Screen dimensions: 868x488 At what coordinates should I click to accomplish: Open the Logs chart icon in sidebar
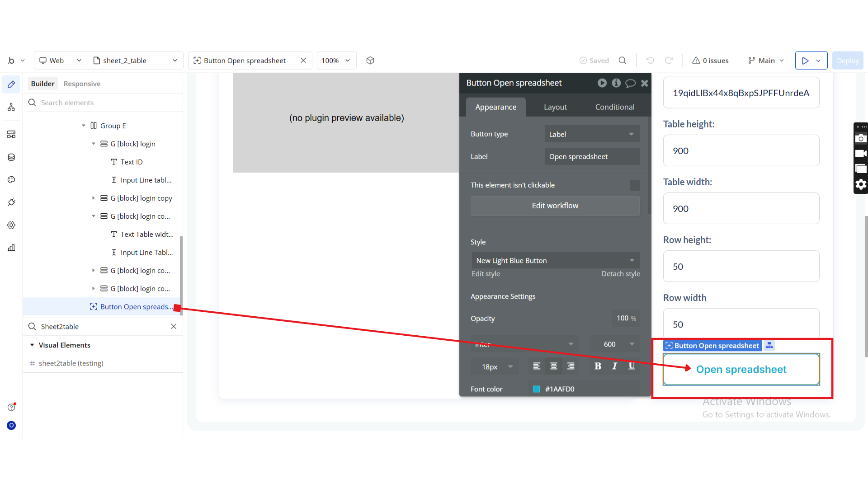click(11, 248)
